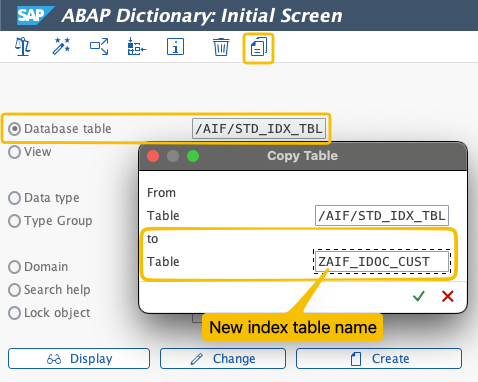Click the Copy icon in toolbar
Image resolution: width=478 pixels, height=382 pixels.
[x=259, y=47]
